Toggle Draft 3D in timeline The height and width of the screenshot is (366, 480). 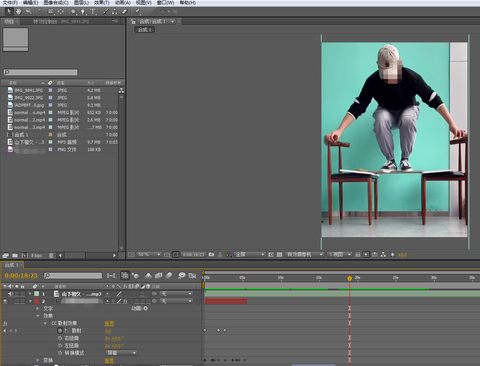(x=135, y=276)
